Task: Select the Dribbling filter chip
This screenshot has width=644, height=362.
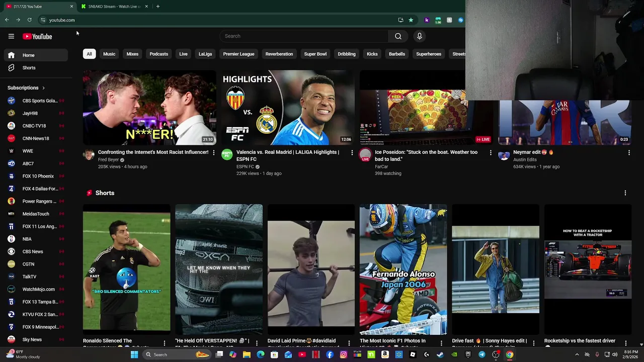Action: pos(347,54)
